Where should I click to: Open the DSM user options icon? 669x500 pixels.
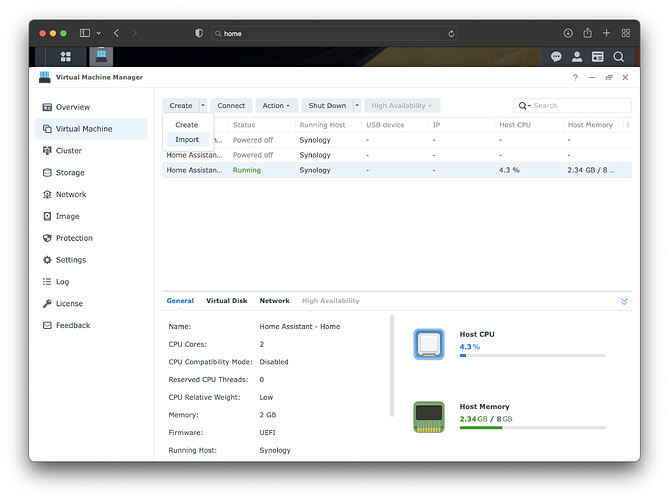pyautogui.click(x=577, y=56)
